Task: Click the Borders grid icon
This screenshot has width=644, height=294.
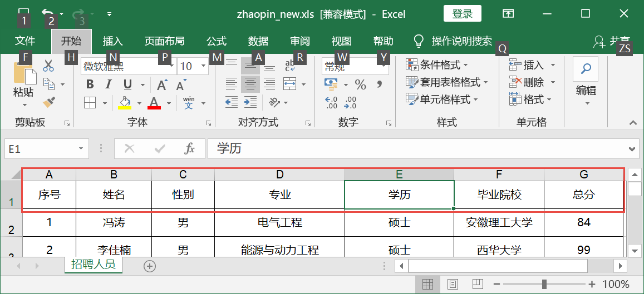Action: pos(90,102)
